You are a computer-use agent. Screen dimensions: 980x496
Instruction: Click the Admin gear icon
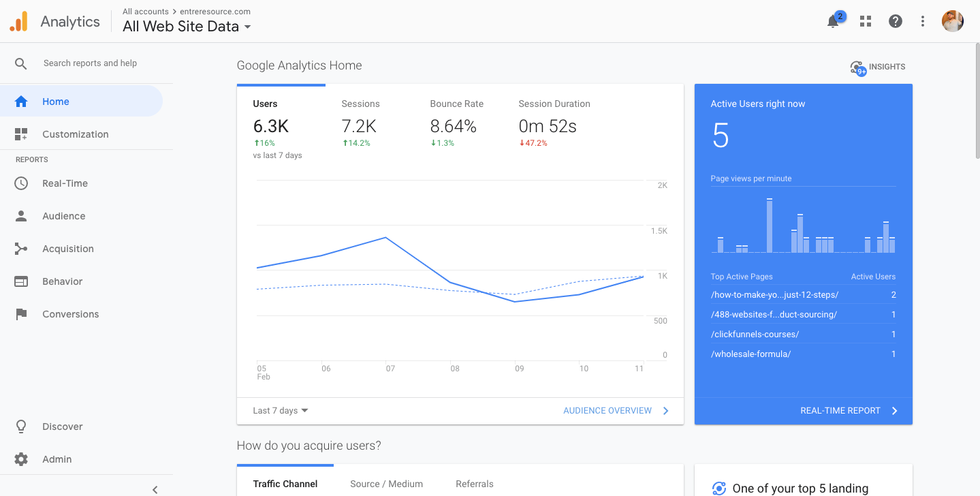pos(21,459)
